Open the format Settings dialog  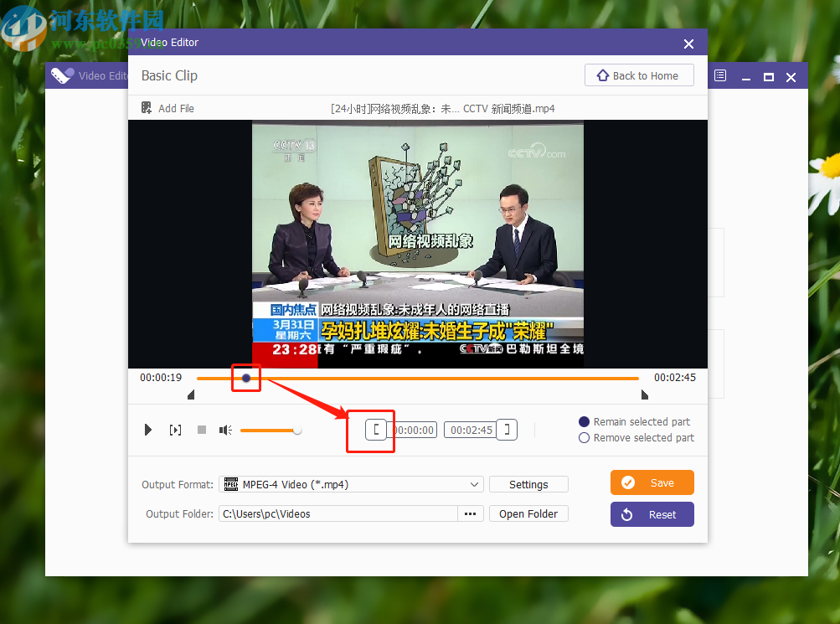528,484
